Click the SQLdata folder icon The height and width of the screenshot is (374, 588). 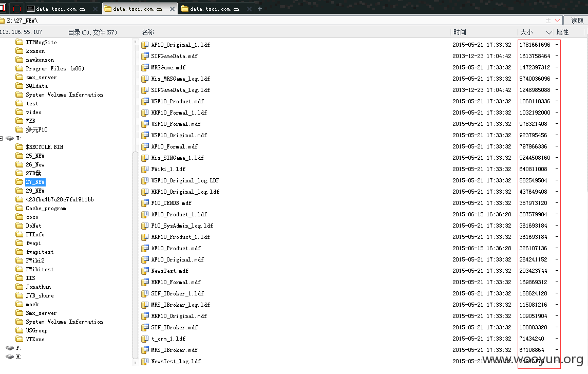point(20,86)
